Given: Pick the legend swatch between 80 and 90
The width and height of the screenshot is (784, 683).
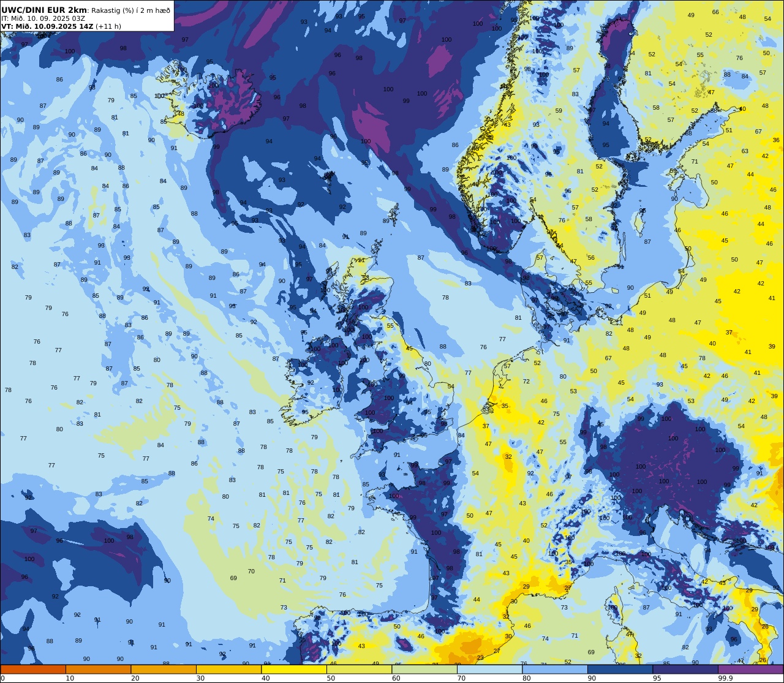Looking at the screenshot, I should [555, 670].
